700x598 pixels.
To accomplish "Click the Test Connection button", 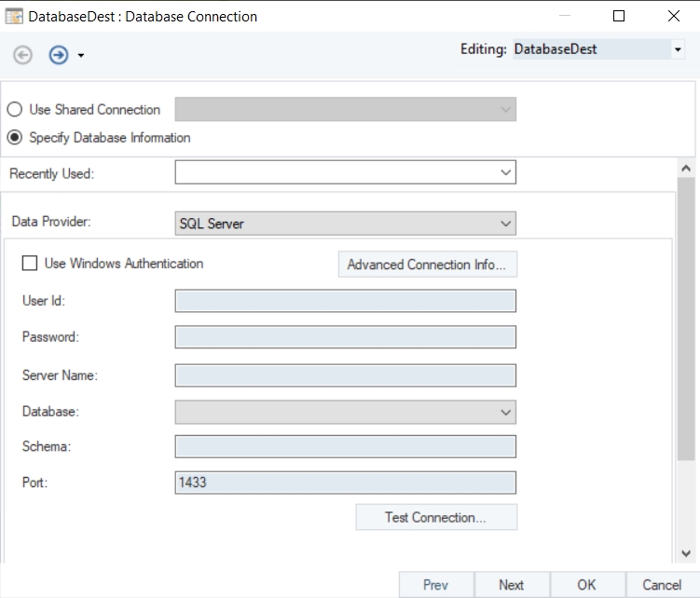I will 435,517.
